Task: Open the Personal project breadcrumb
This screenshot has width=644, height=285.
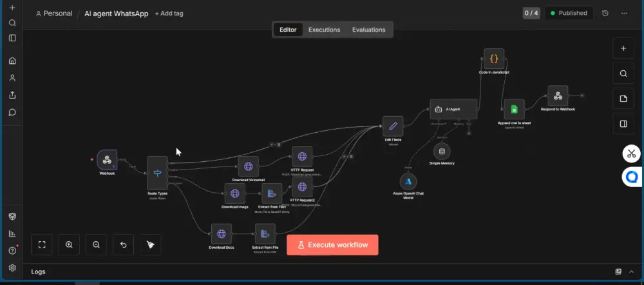Action: (x=54, y=14)
